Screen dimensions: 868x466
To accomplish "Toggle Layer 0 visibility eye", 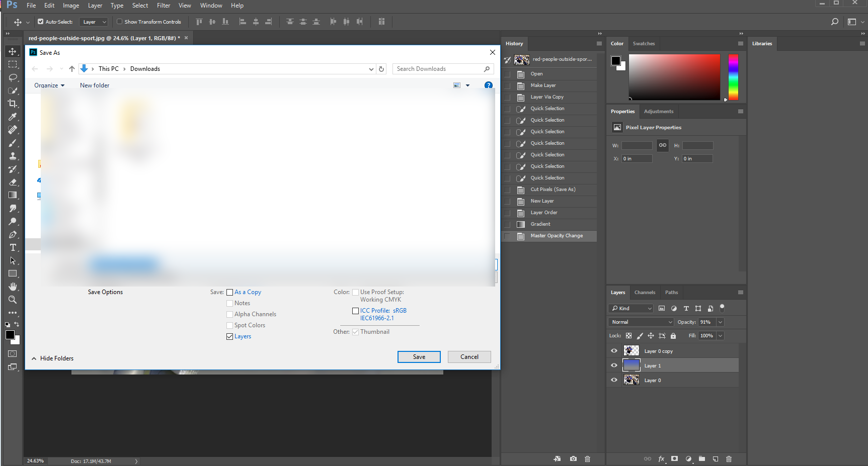I will 614,380.
